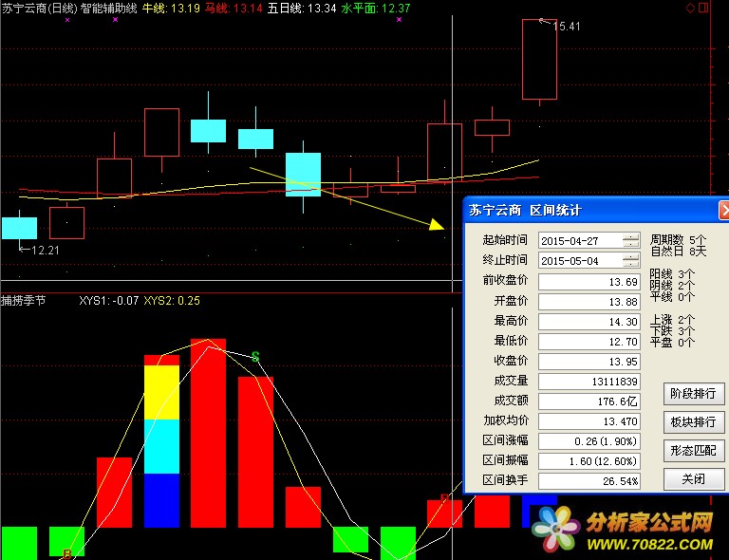Click the 水平面: 12.37 indicator label
Viewport: 729px width, 560px height.
coord(376,8)
